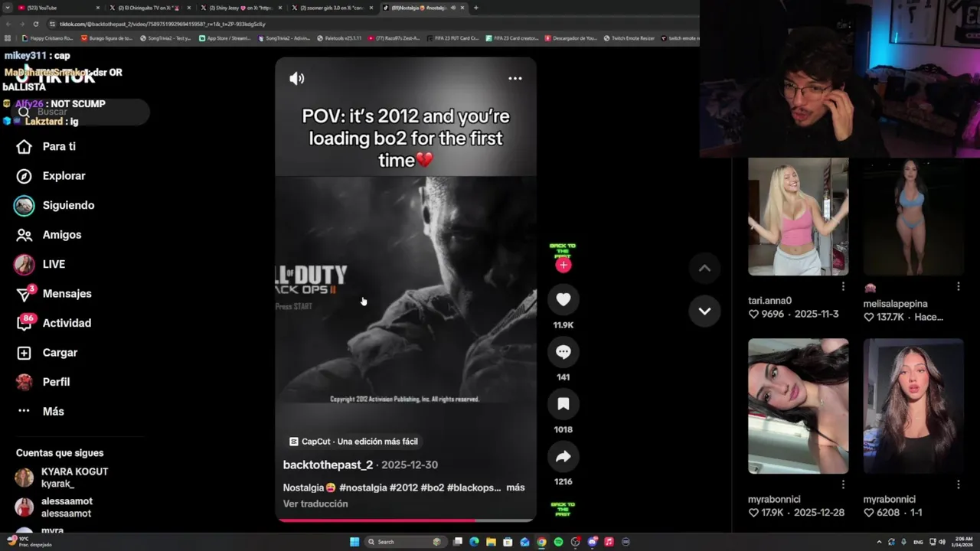Click the Windows taskbar Search box
Image resolution: width=980 pixels, height=551 pixels.
pyautogui.click(x=404, y=542)
